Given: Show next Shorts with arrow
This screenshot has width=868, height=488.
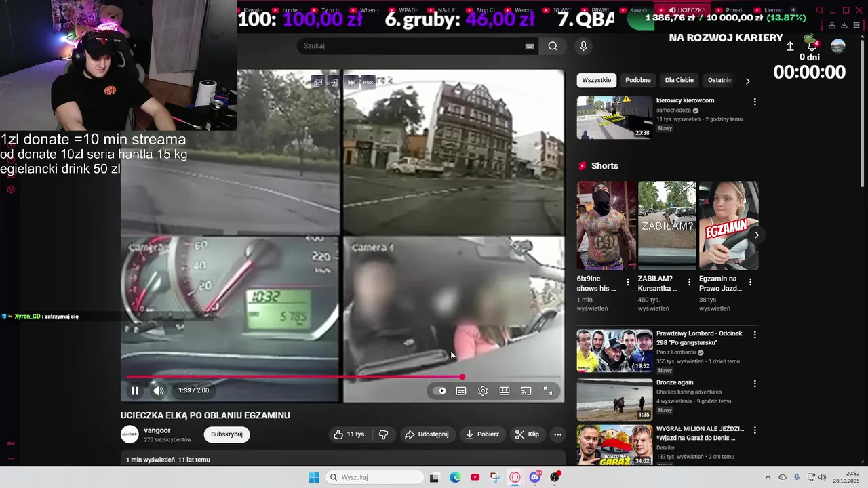Looking at the screenshot, I should pyautogui.click(x=756, y=235).
